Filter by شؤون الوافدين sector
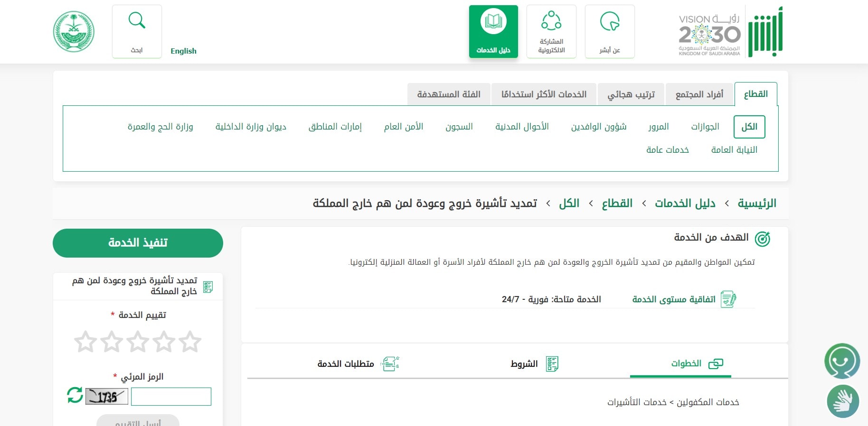 [x=598, y=127]
